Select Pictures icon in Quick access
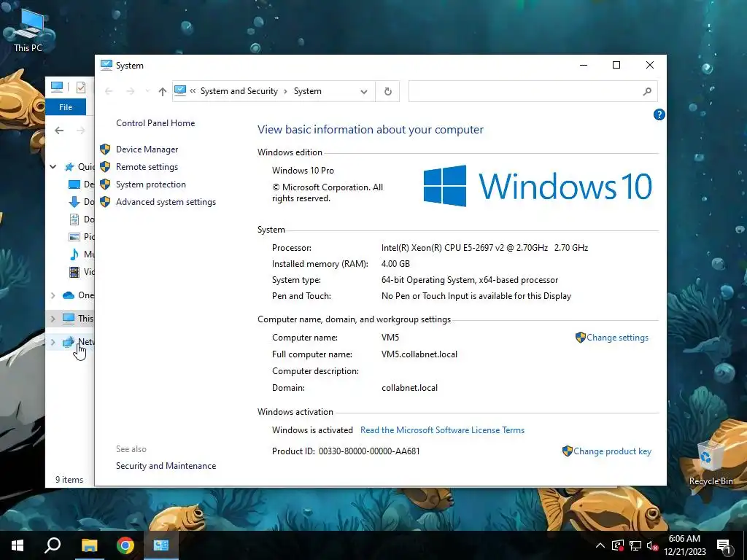 tap(74, 237)
